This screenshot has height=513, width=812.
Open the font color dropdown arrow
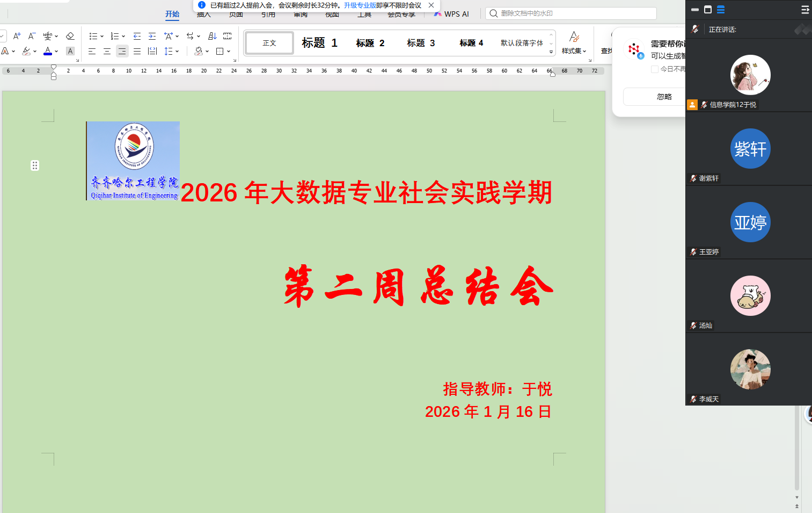point(56,51)
